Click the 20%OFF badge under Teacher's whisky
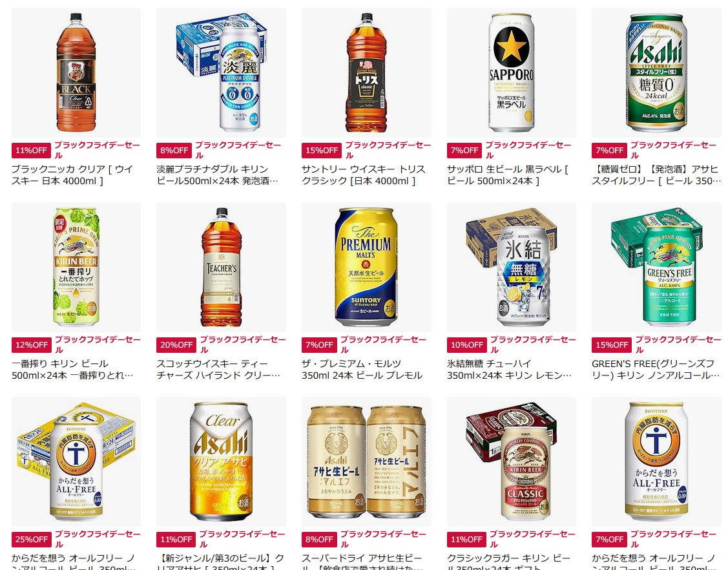The image size is (728, 570). coord(176,345)
